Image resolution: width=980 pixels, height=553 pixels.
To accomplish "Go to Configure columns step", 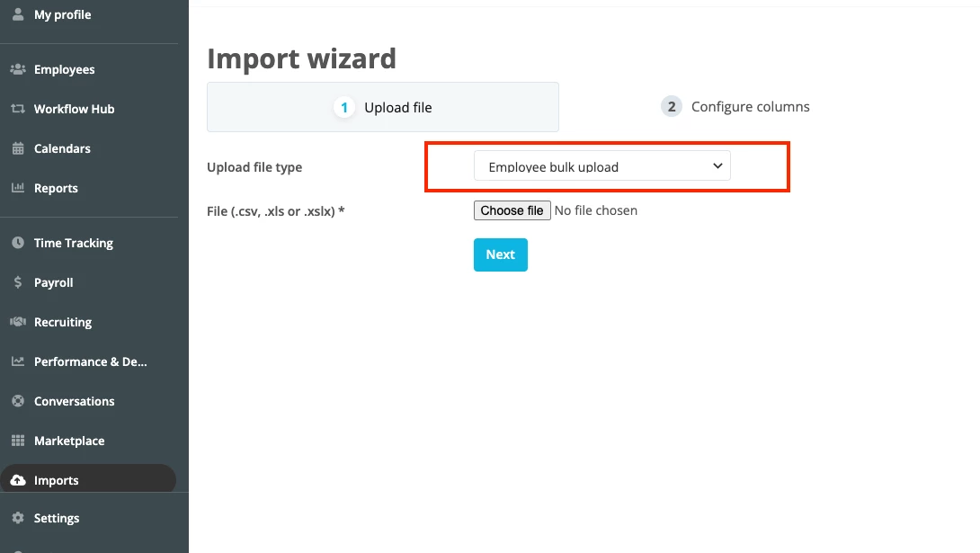I will point(735,107).
